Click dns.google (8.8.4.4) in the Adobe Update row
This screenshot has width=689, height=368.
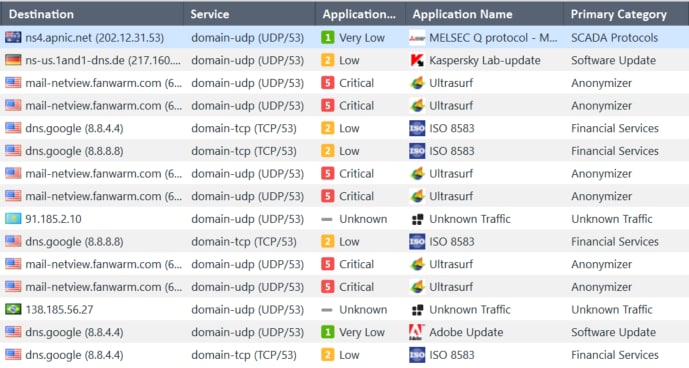tap(74, 332)
